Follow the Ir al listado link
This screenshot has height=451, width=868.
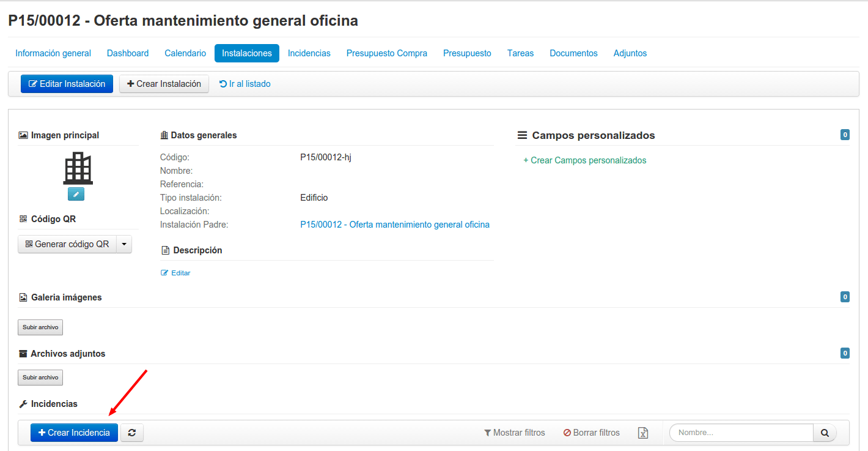(245, 84)
